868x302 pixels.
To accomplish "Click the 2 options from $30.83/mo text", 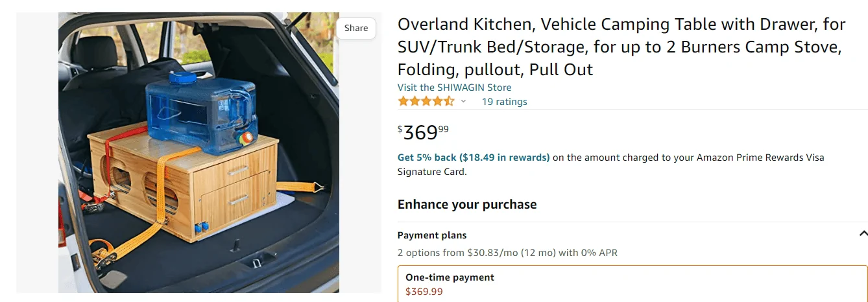I will [x=507, y=253].
